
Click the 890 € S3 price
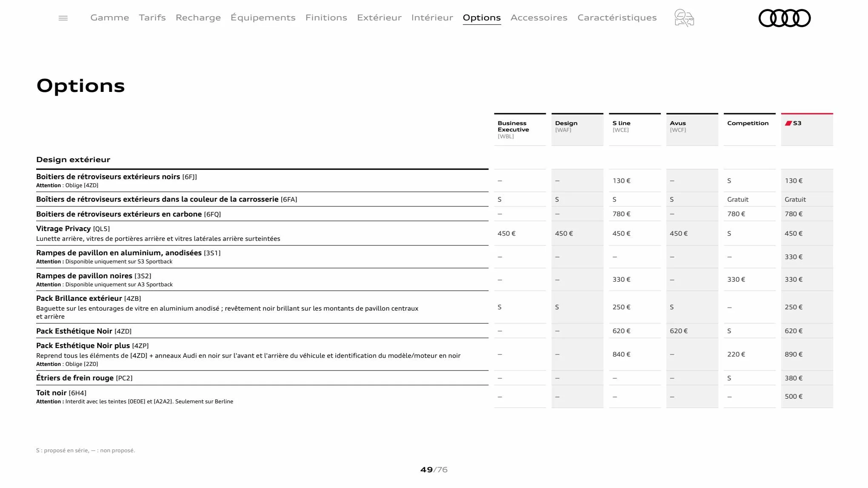[794, 354]
